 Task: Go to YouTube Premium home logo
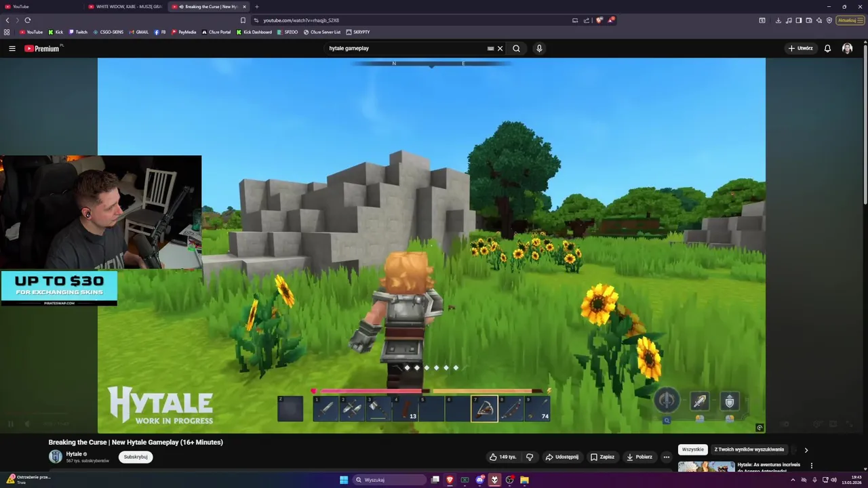click(x=42, y=48)
